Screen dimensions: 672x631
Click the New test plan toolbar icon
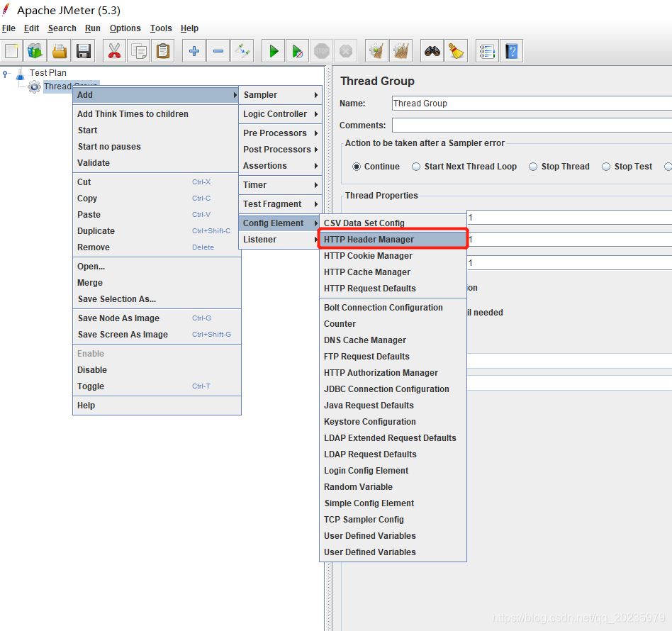11,51
